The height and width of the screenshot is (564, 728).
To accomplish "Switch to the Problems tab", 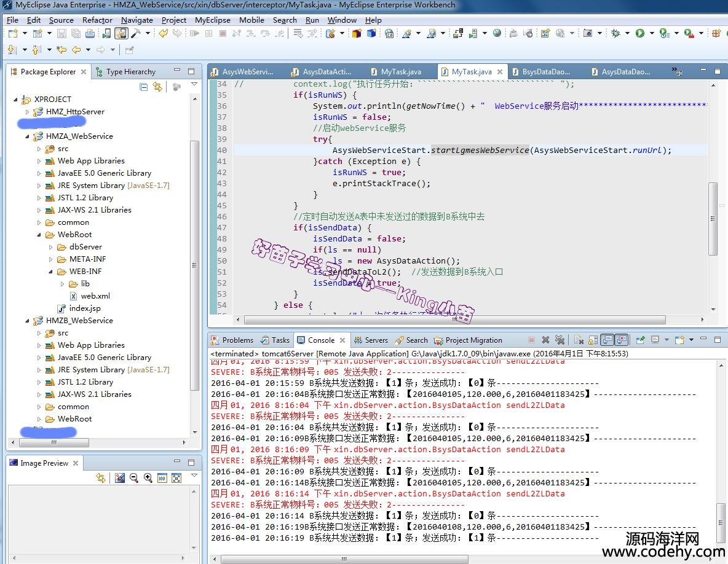I will [x=232, y=340].
